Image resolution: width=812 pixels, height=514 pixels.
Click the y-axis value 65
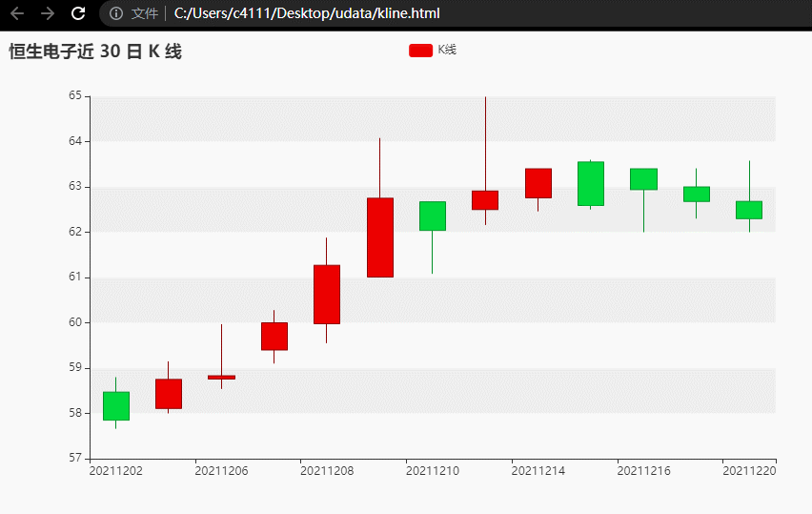tap(75, 95)
